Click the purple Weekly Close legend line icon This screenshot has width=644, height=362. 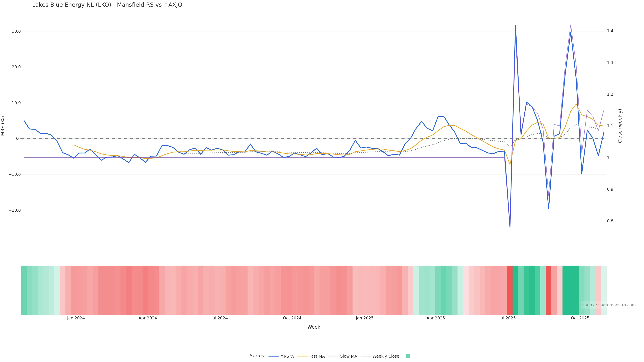pos(366,356)
